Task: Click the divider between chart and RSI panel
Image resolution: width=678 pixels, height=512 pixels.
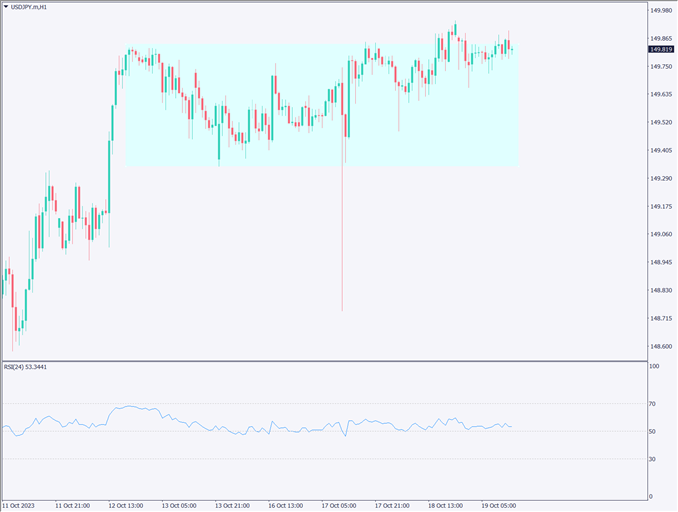Action: click(x=320, y=361)
